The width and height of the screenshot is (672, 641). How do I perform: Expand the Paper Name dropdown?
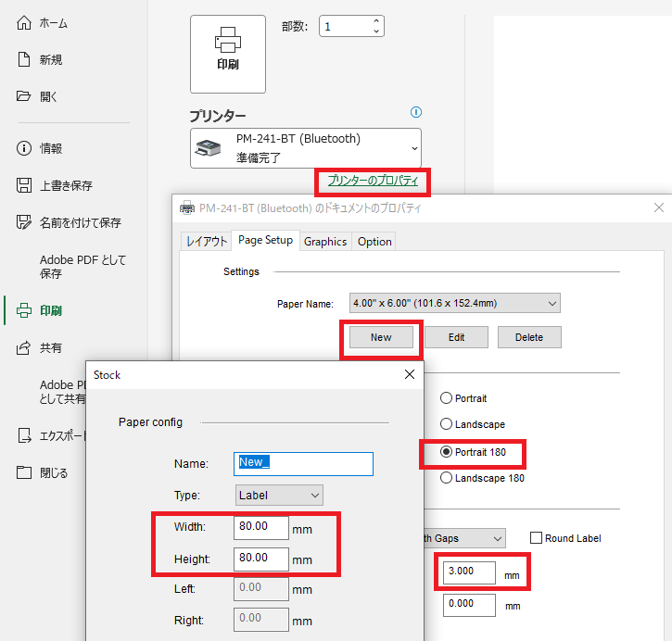455,303
